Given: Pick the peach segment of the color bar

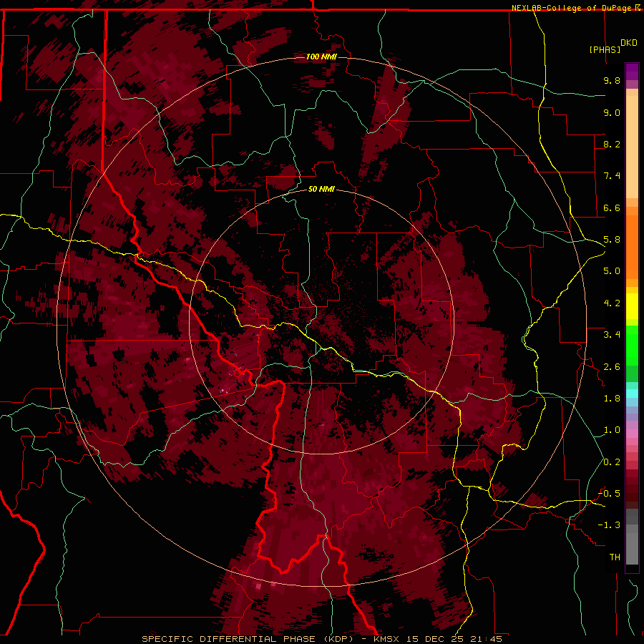Looking at the screenshot, I should (632, 147).
